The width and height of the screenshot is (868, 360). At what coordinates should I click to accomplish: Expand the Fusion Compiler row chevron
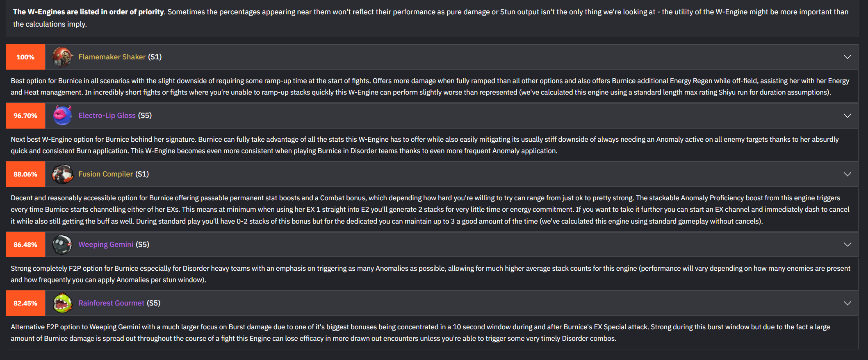point(847,174)
